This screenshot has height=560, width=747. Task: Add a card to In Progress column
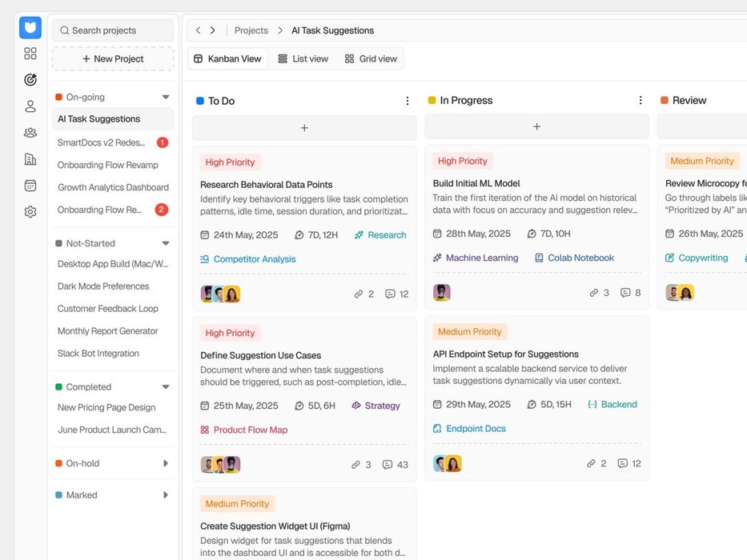536,127
